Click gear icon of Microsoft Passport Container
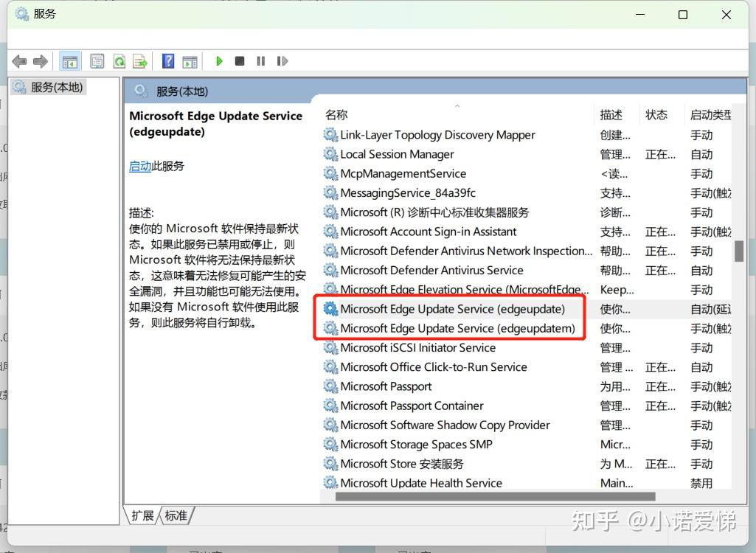This screenshot has width=756, height=553. click(330, 406)
